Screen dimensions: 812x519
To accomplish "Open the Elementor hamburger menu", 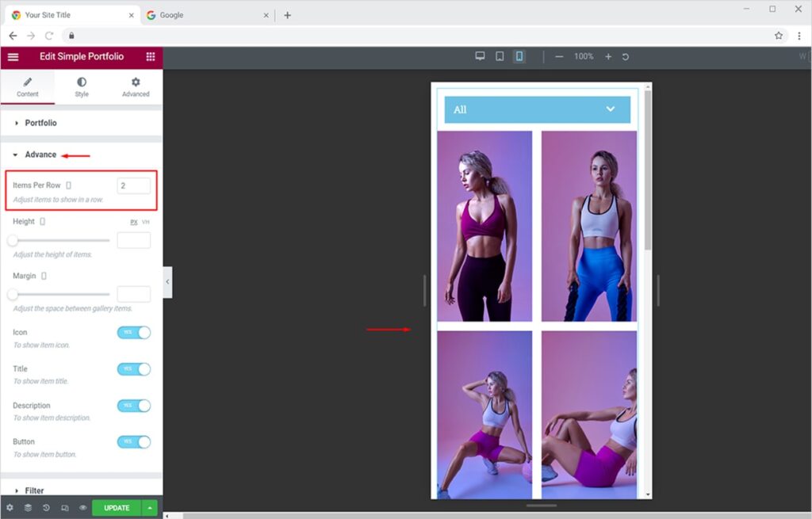I will click(x=13, y=57).
